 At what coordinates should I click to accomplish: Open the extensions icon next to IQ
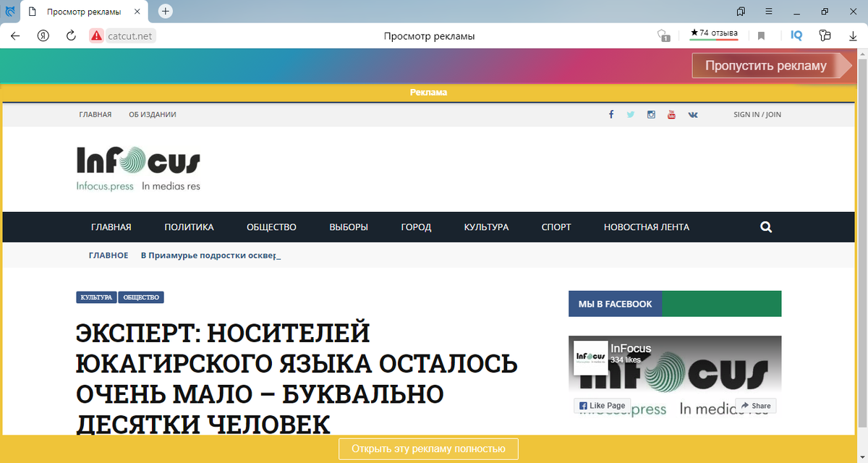pyautogui.click(x=825, y=35)
